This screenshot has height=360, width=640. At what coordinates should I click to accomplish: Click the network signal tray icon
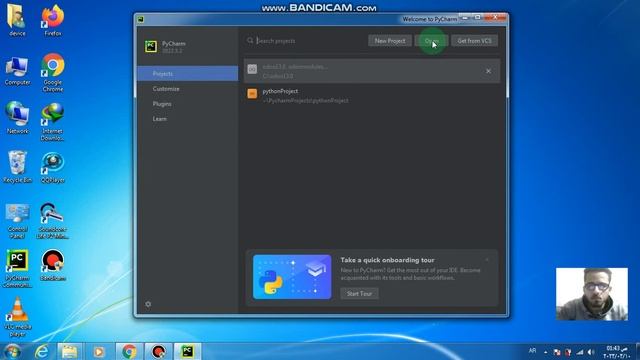tap(580, 352)
